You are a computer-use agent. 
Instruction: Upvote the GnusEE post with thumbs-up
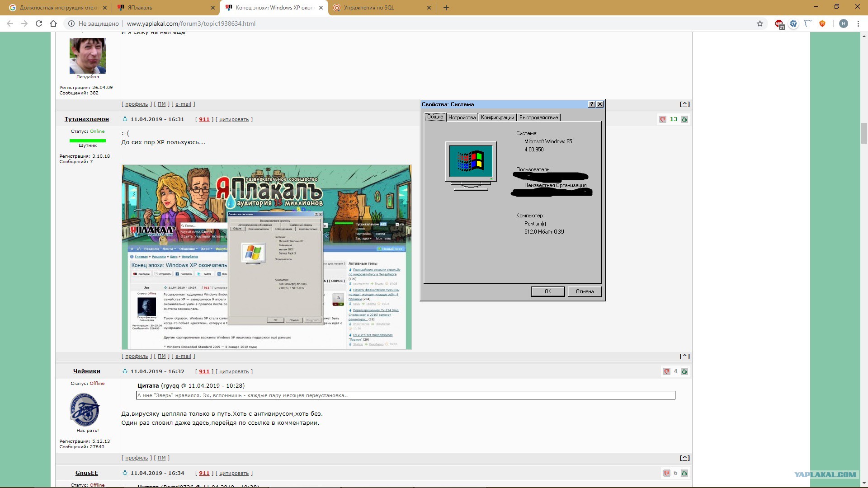coord(684,473)
